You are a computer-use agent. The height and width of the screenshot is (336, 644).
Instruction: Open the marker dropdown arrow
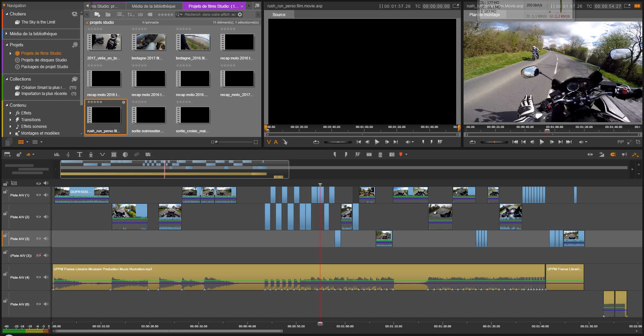tap(406, 154)
